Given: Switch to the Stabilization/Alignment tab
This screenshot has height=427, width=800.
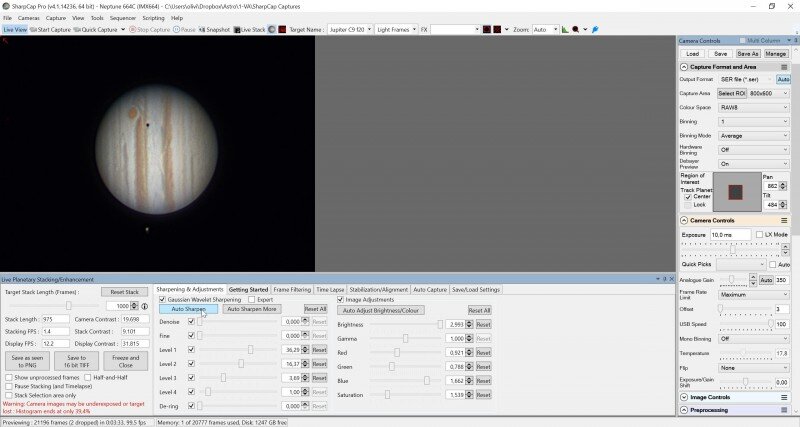Looking at the screenshot, I should [379, 289].
